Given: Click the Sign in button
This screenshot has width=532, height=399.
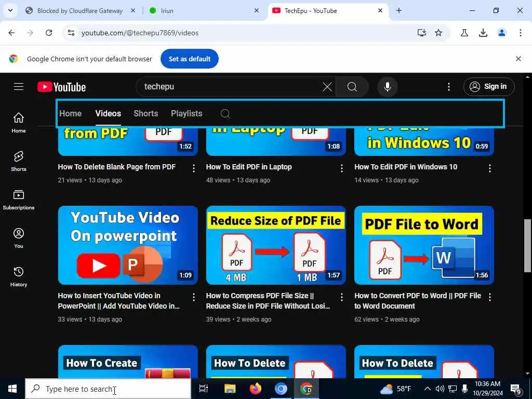Looking at the screenshot, I should click(488, 87).
